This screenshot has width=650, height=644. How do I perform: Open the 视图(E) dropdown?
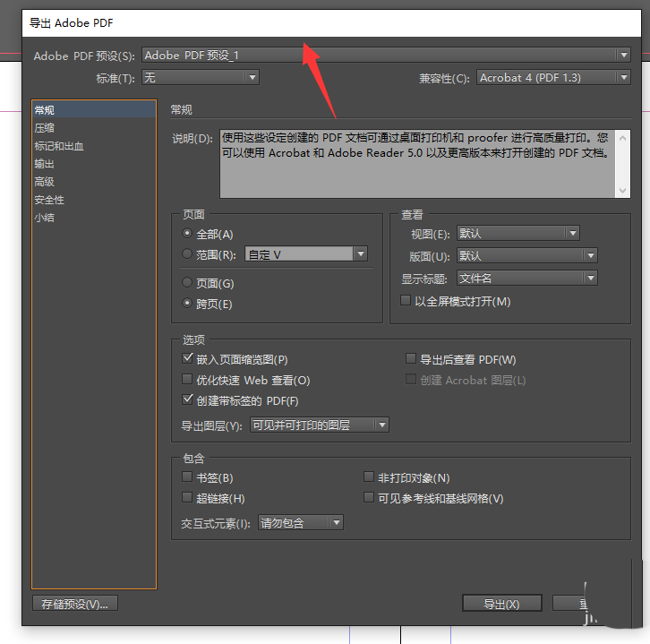[518, 233]
